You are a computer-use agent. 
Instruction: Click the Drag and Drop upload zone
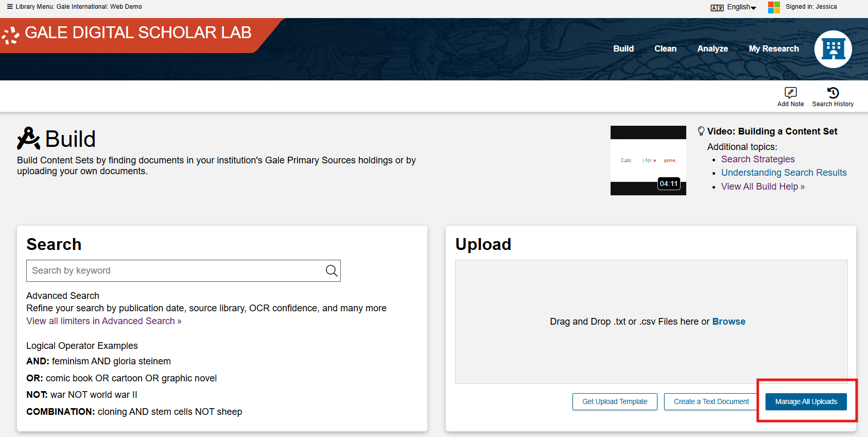point(651,322)
